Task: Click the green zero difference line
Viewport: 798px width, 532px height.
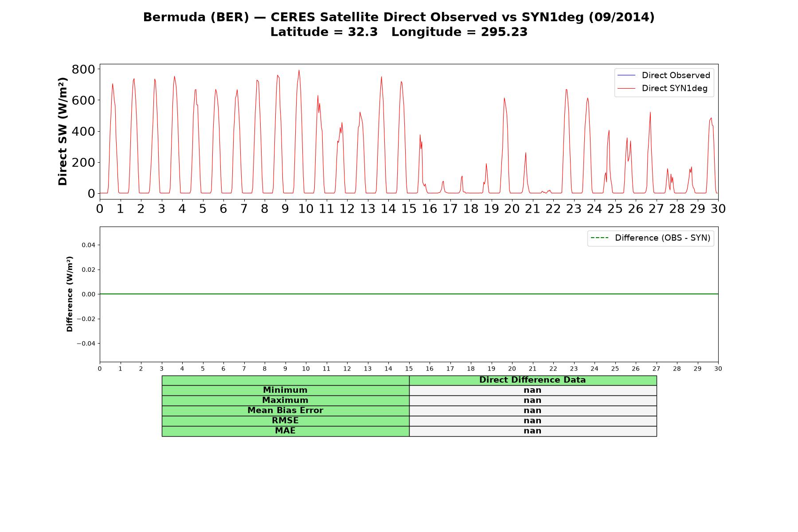Action: point(409,294)
